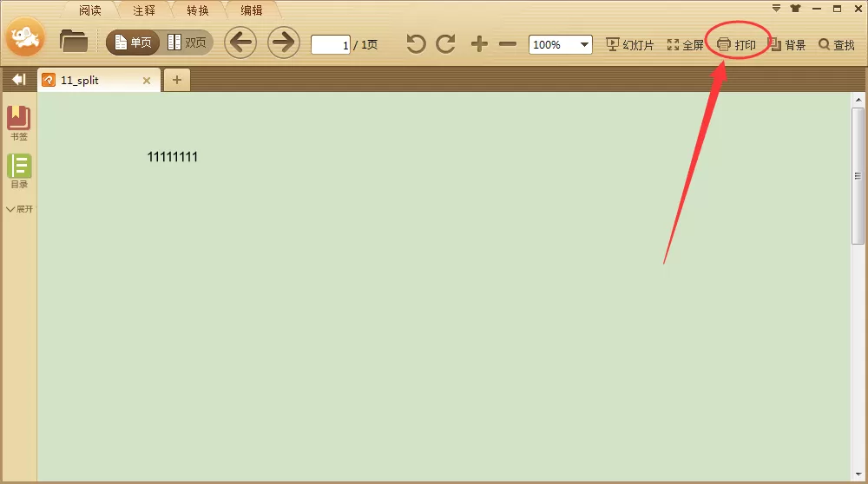Click the page number input field
The height and width of the screenshot is (484, 868).
(331, 44)
